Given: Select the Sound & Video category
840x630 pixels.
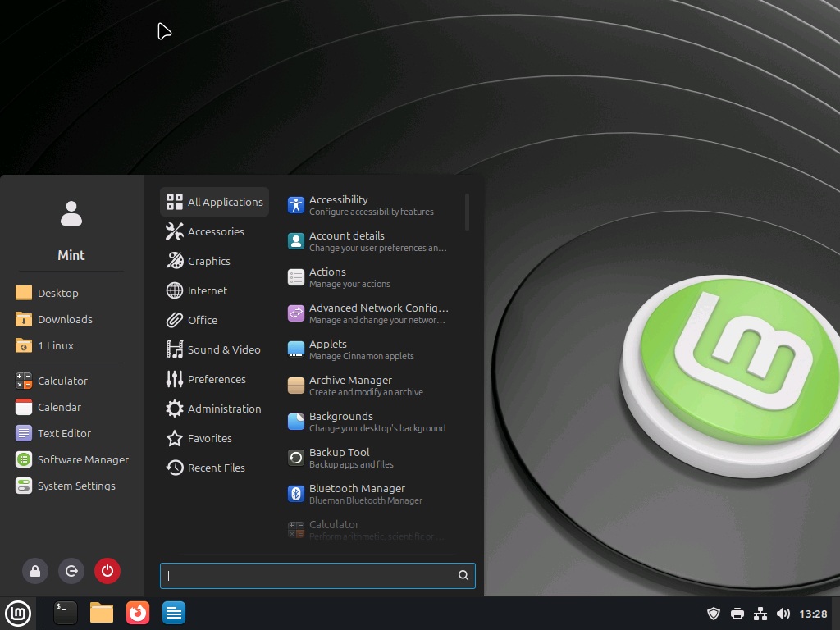Looking at the screenshot, I should (214, 349).
